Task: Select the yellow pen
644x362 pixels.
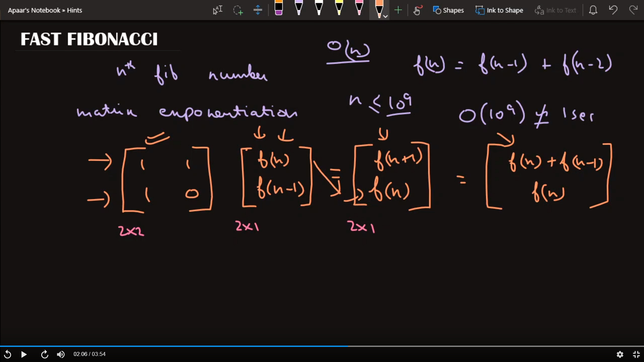Action: (339, 8)
